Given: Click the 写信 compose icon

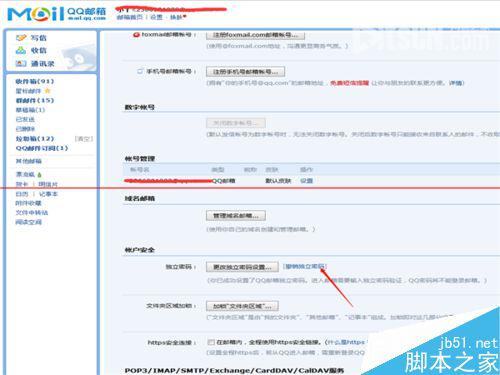Looking at the screenshot, I should click(x=21, y=38).
